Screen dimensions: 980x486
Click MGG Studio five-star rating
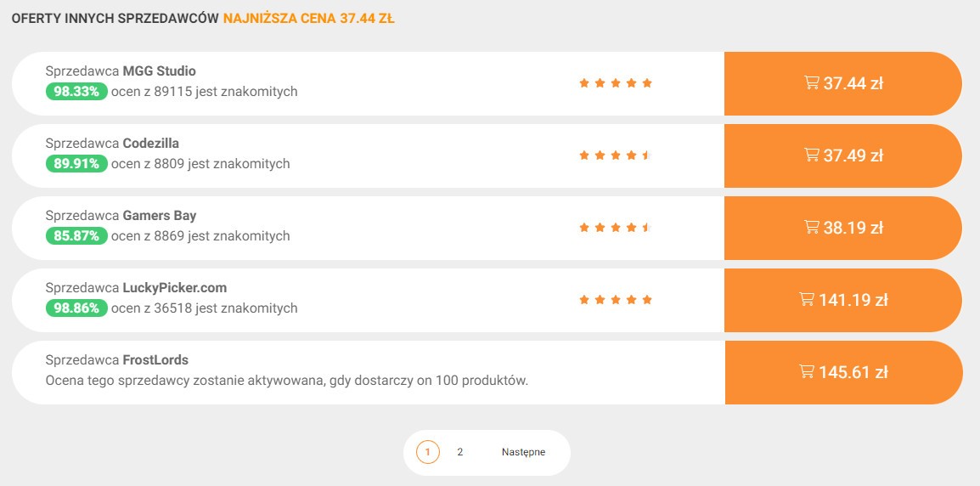(x=616, y=83)
